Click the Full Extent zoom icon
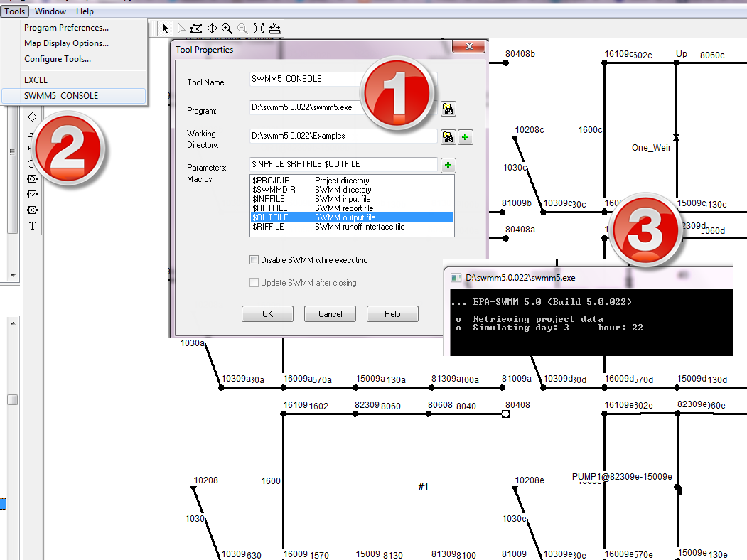The height and width of the screenshot is (560, 747). tap(259, 28)
